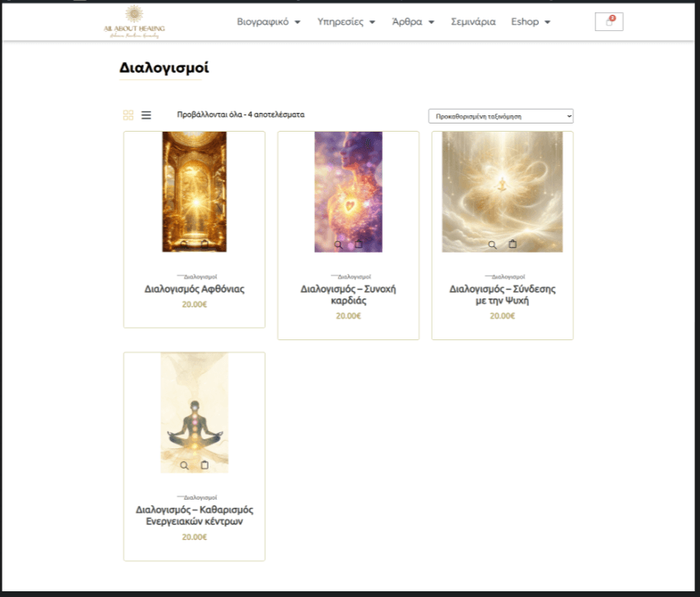Expand the Βιογραφικό menu
This screenshot has width=700, height=597.
point(268,22)
